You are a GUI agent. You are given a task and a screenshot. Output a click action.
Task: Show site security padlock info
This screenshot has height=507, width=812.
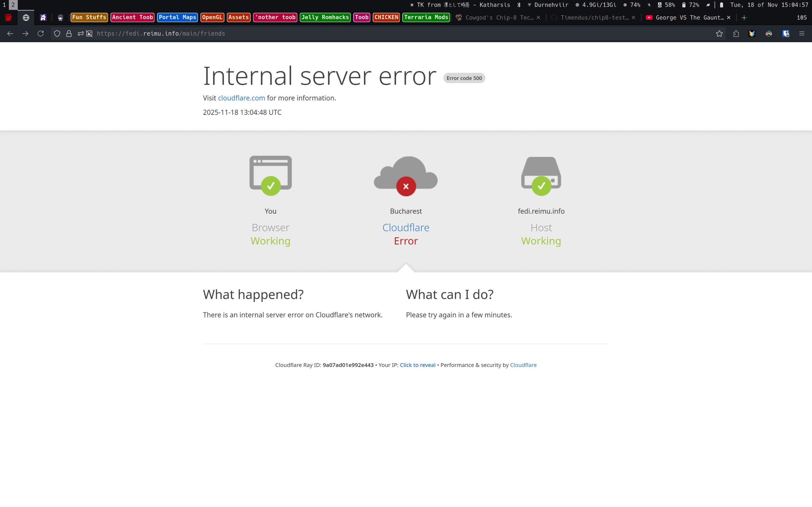pos(69,34)
